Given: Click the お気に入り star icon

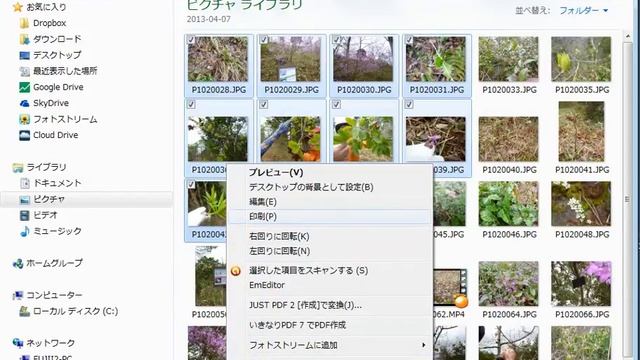Looking at the screenshot, I should point(18,7).
